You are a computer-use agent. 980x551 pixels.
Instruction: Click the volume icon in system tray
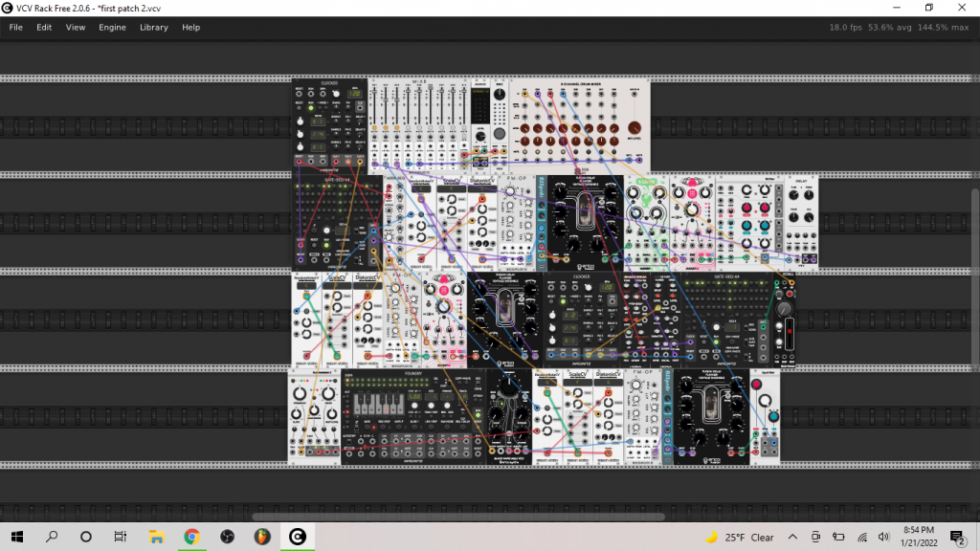[x=883, y=537]
